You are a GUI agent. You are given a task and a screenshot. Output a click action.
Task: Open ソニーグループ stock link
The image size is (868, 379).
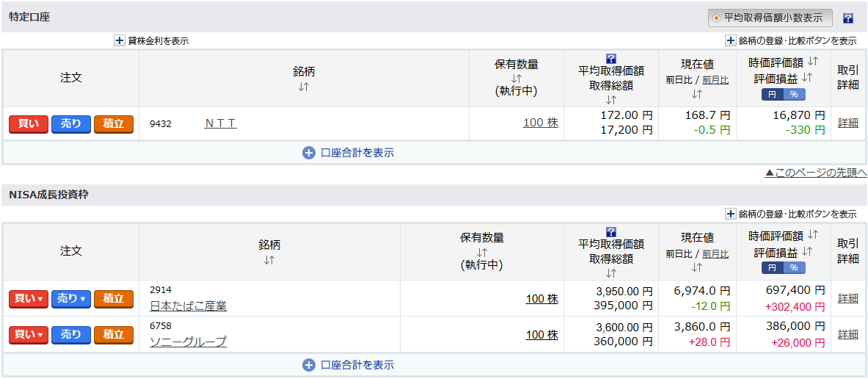(x=189, y=342)
